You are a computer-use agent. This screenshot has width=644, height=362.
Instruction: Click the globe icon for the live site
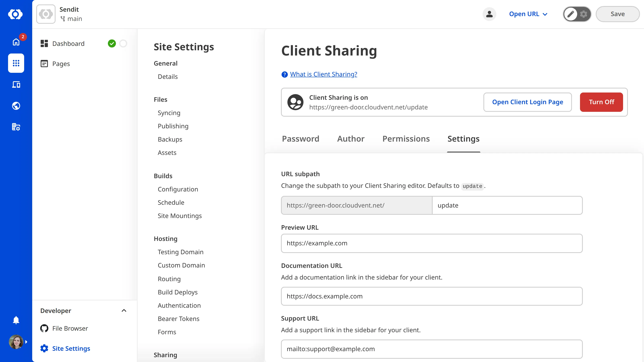[x=16, y=106]
